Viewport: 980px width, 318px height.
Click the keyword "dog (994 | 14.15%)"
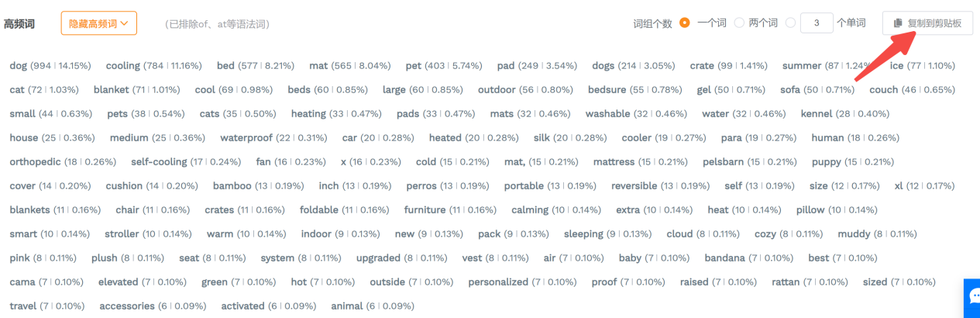tap(50, 66)
